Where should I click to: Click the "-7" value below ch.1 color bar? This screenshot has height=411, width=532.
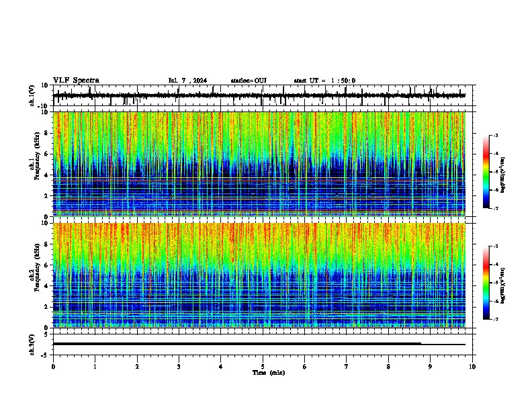(x=496, y=208)
